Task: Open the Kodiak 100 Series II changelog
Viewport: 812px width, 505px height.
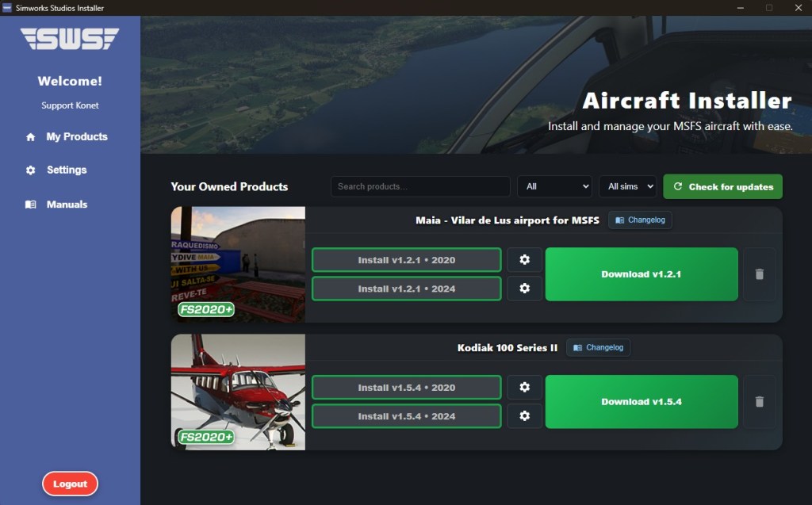Action: coord(598,347)
